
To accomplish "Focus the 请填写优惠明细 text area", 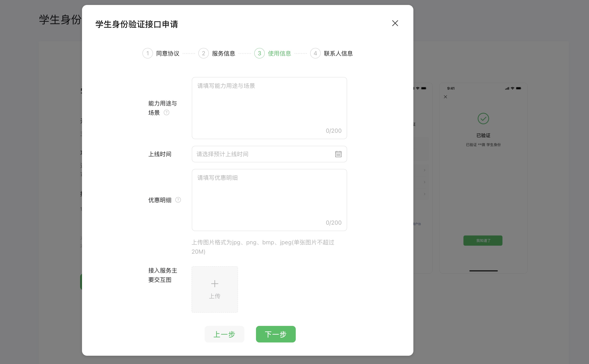I will point(269,200).
